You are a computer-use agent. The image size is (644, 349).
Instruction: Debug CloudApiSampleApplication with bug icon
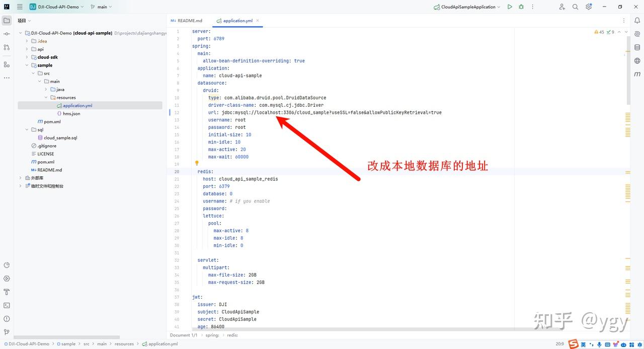pos(521,7)
